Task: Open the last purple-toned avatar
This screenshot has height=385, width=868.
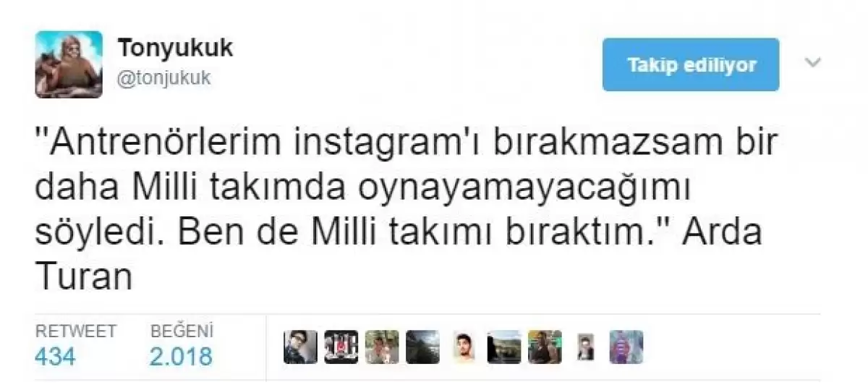Action: coord(626,347)
